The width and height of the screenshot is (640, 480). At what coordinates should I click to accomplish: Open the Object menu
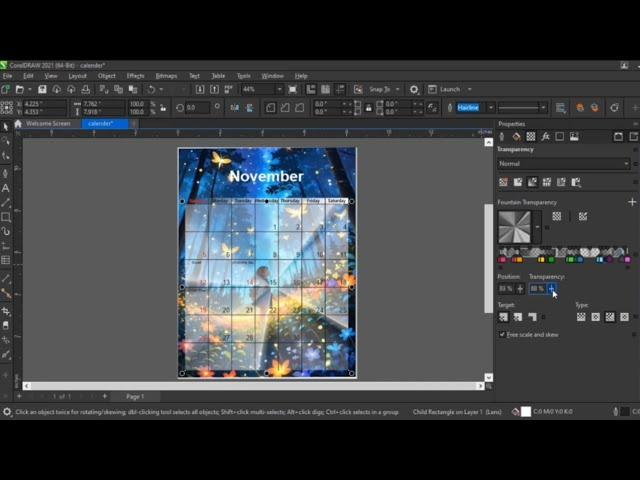tap(107, 76)
